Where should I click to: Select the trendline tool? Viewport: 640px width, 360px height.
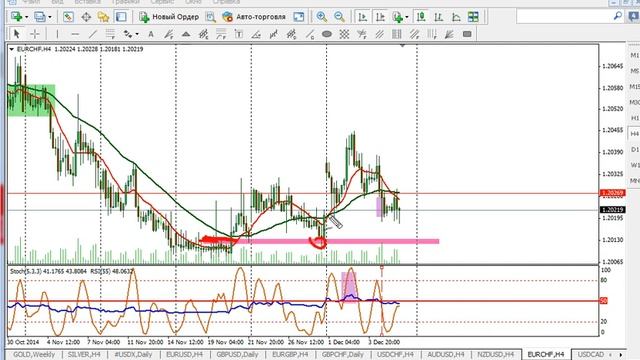(x=93, y=34)
